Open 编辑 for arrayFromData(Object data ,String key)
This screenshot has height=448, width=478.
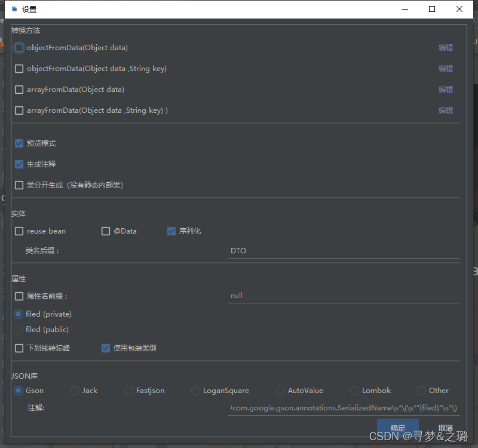click(445, 111)
